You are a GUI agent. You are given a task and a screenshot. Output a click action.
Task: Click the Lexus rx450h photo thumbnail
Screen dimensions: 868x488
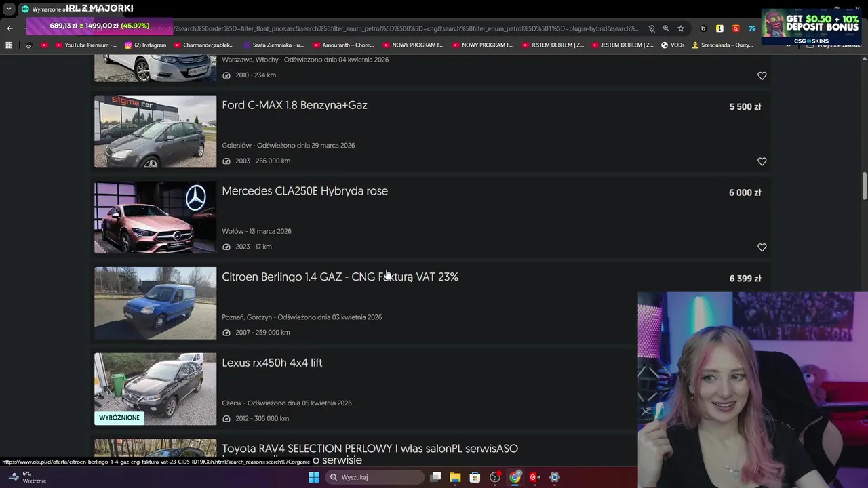155,389
